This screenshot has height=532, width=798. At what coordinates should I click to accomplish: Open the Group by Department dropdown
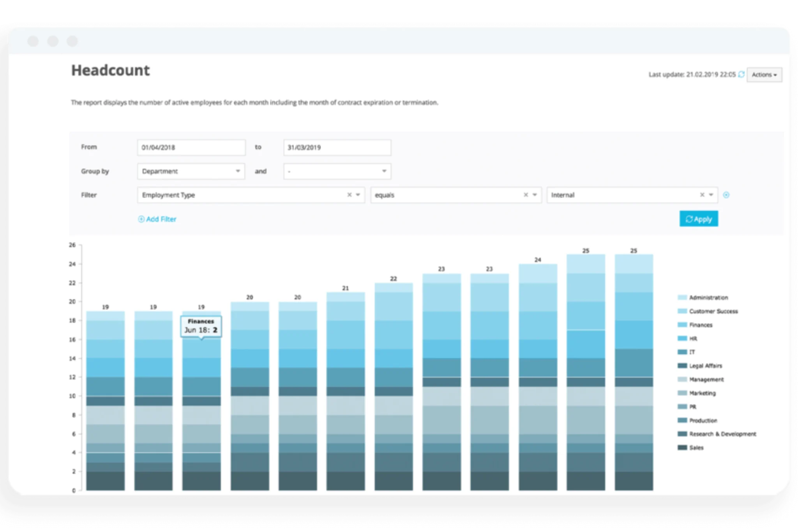pos(191,171)
